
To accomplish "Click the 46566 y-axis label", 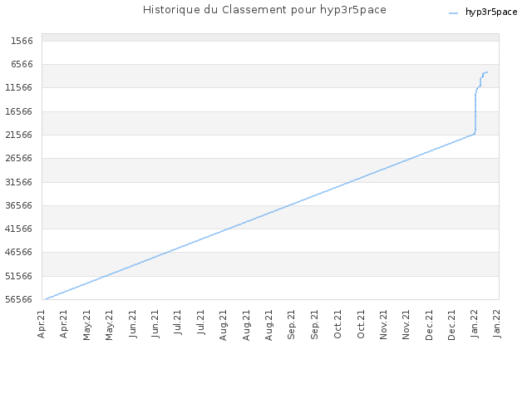I will [18, 252].
